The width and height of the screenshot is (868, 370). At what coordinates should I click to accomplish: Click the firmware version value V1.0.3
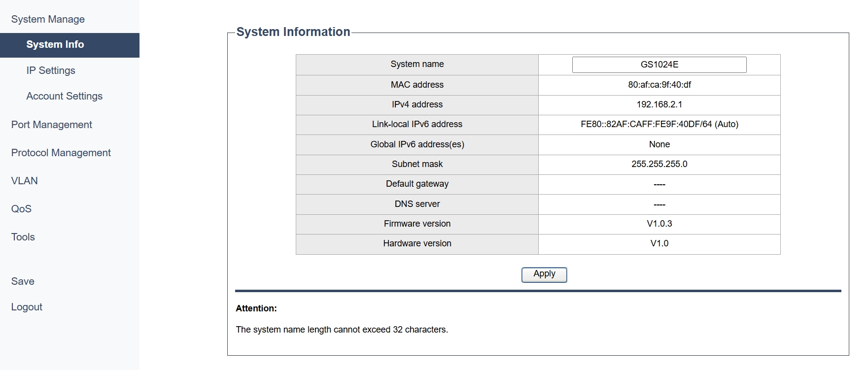(659, 224)
